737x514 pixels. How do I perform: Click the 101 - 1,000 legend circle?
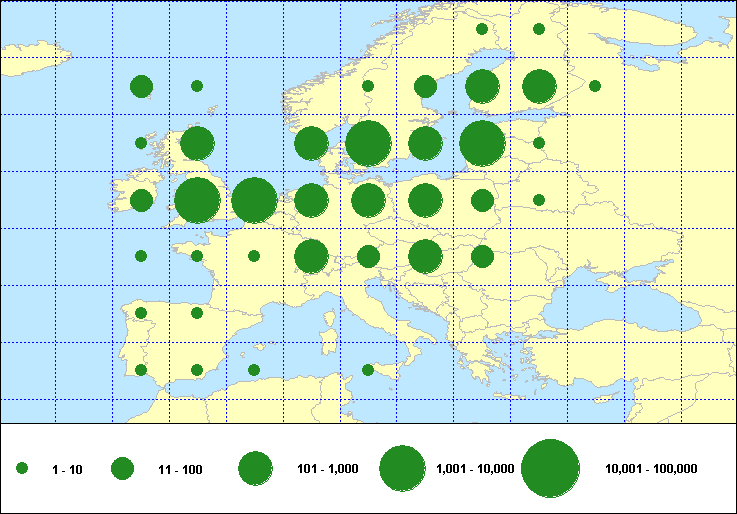pos(255,468)
